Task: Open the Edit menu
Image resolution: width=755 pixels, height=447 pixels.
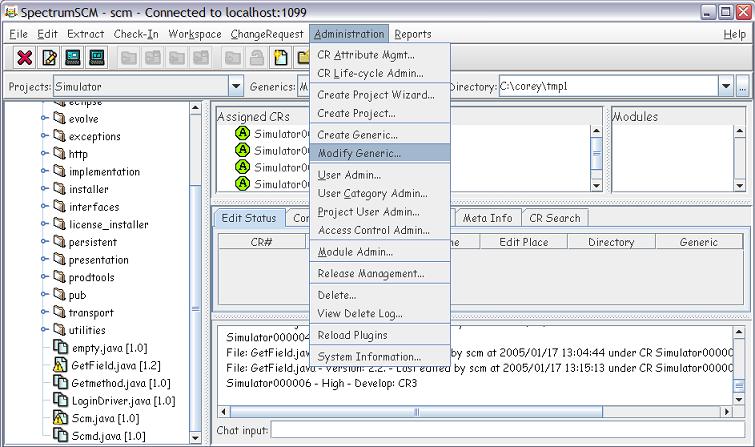Action: click(47, 34)
